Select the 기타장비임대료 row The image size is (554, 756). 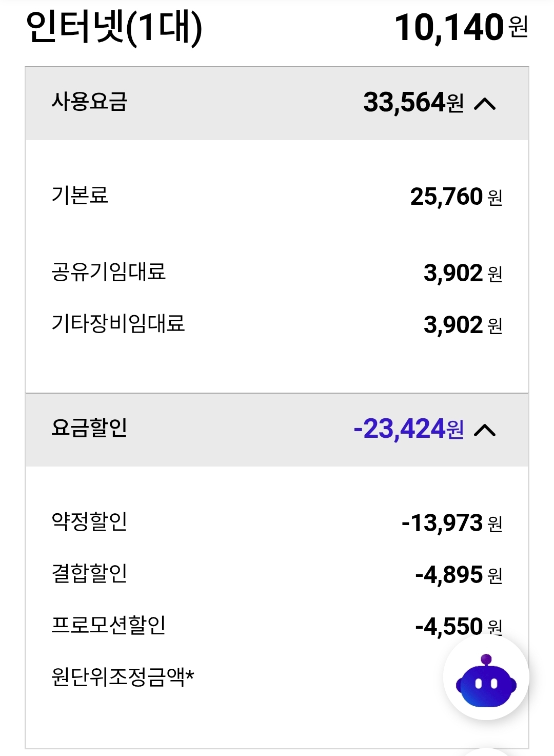277,324
